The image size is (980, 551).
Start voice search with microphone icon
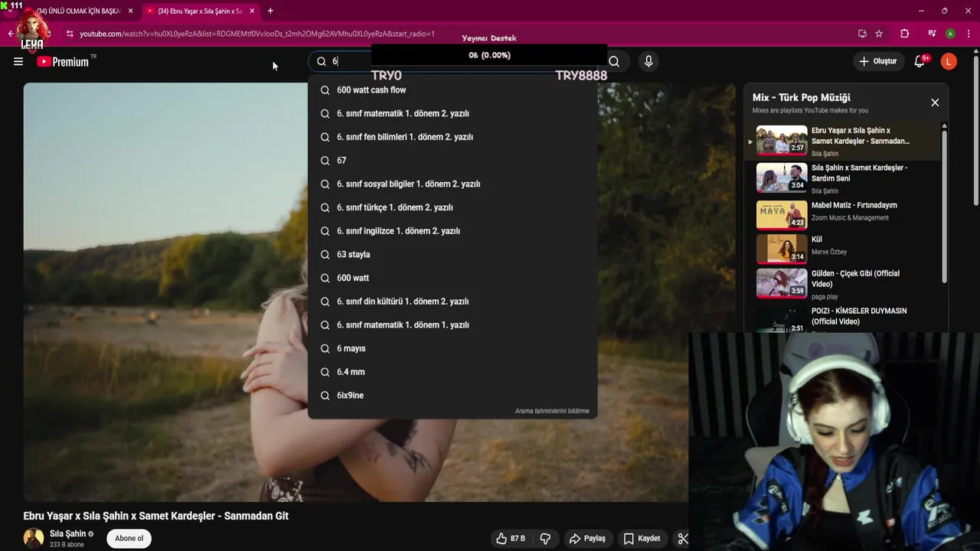(x=648, y=61)
